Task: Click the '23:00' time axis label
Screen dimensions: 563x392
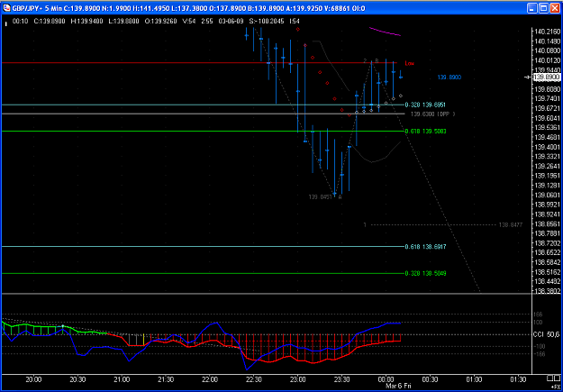Action: pos(298,379)
